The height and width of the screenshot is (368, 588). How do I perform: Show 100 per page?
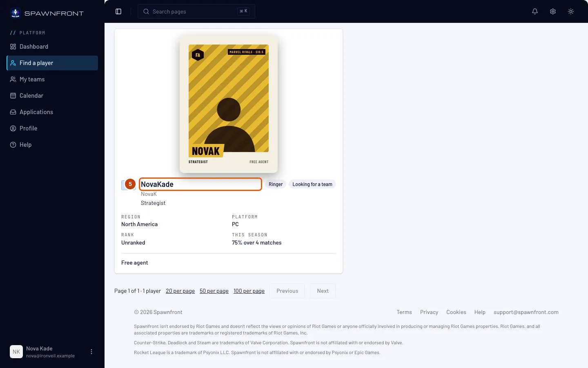(249, 291)
